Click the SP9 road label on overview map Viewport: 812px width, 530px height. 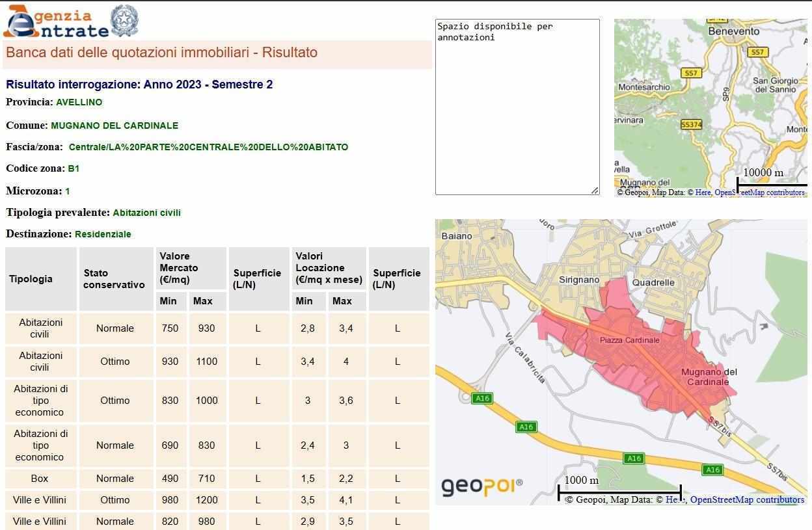click(726, 94)
